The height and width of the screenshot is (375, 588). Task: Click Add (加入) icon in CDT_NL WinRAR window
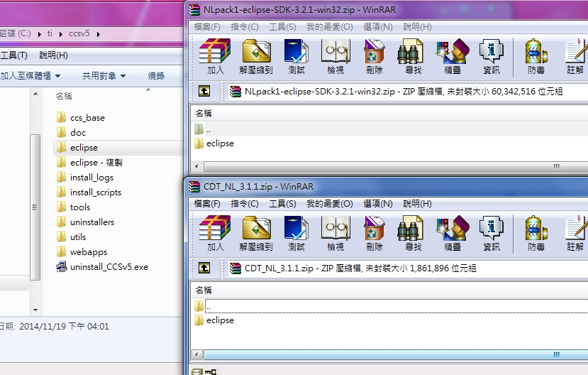tap(215, 233)
